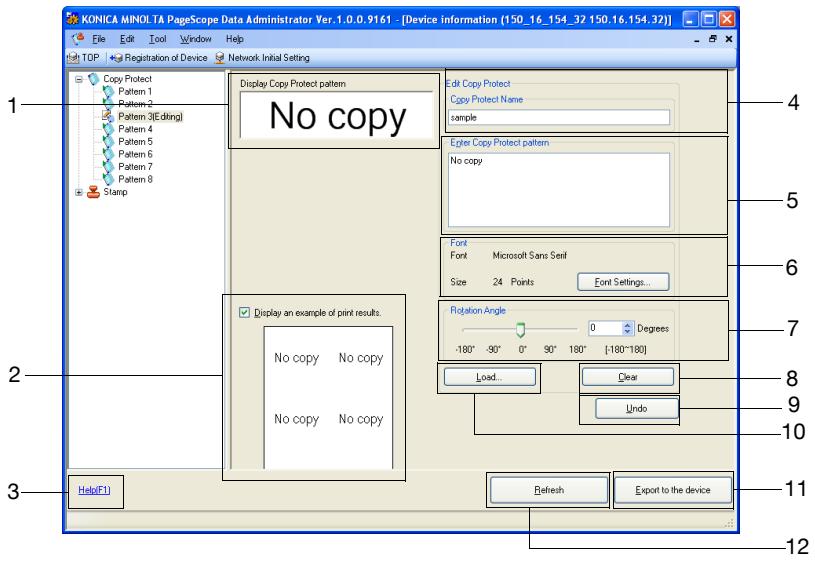
Task: Click the application icon in the title bar
Action: 73,19
